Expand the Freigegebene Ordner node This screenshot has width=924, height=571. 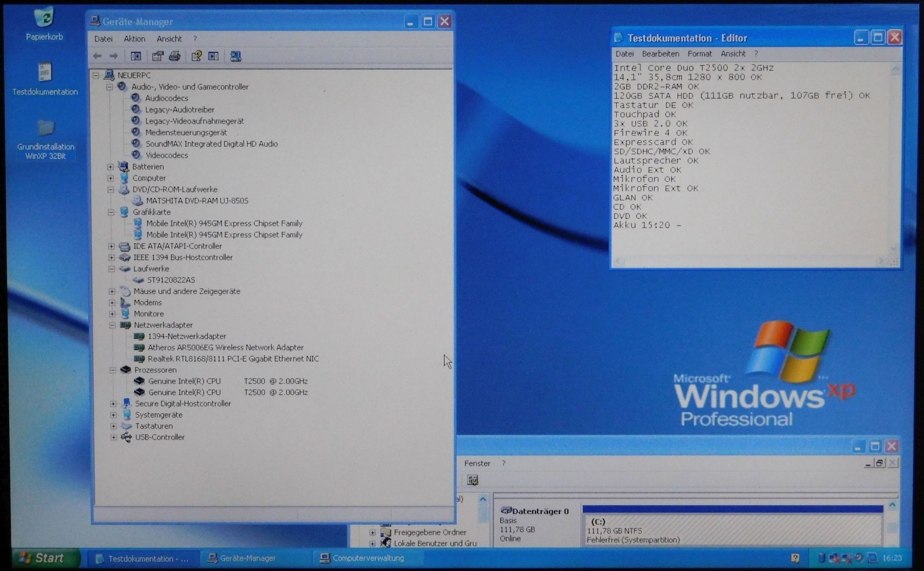(372, 532)
